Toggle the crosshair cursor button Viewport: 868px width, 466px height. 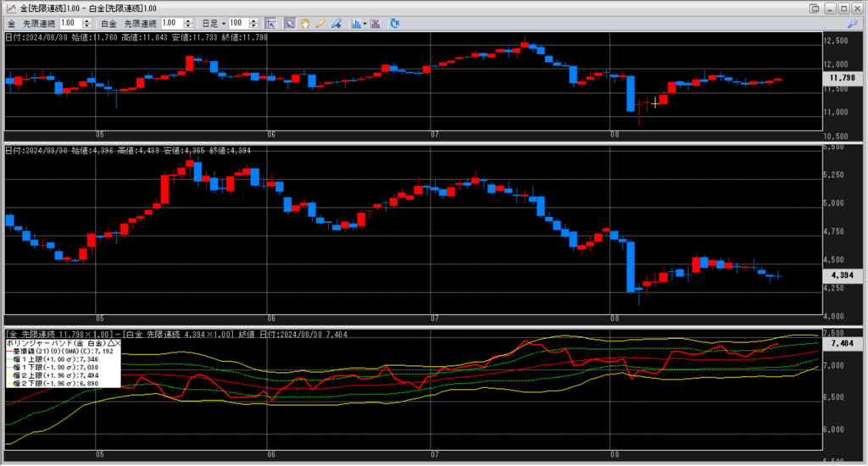coord(270,23)
